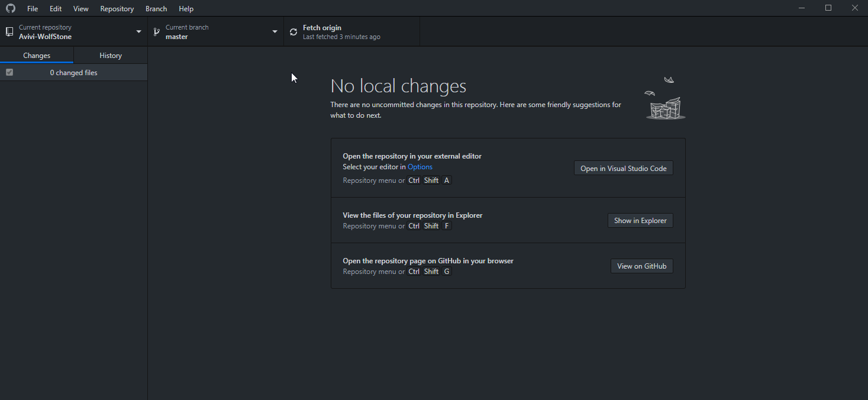Click Open in Visual Studio Code button
The image size is (868, 400).
click(624, 168)
